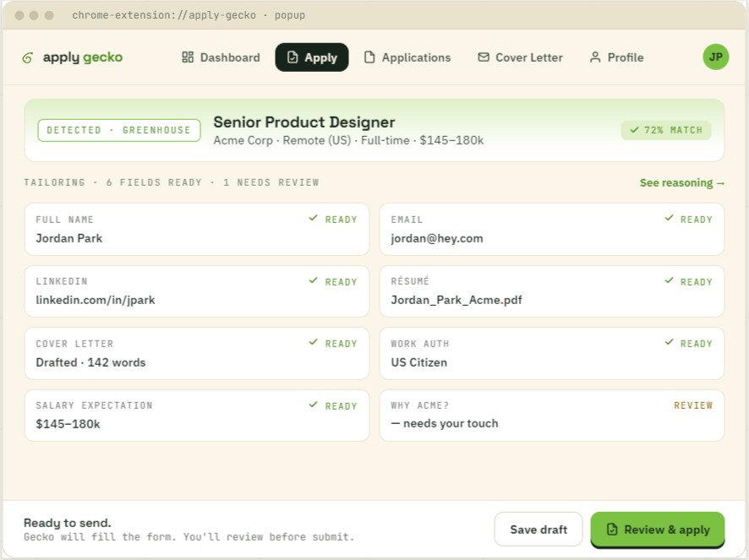Click the LinkedIn ready checkmark
Viewport: 749px width, 560px height.
click(313, 280)
